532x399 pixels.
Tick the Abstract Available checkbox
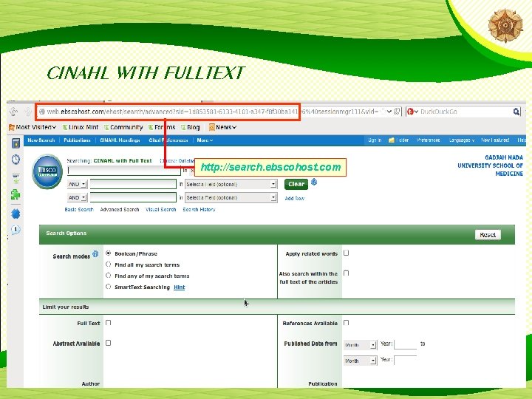pos(108,343)
